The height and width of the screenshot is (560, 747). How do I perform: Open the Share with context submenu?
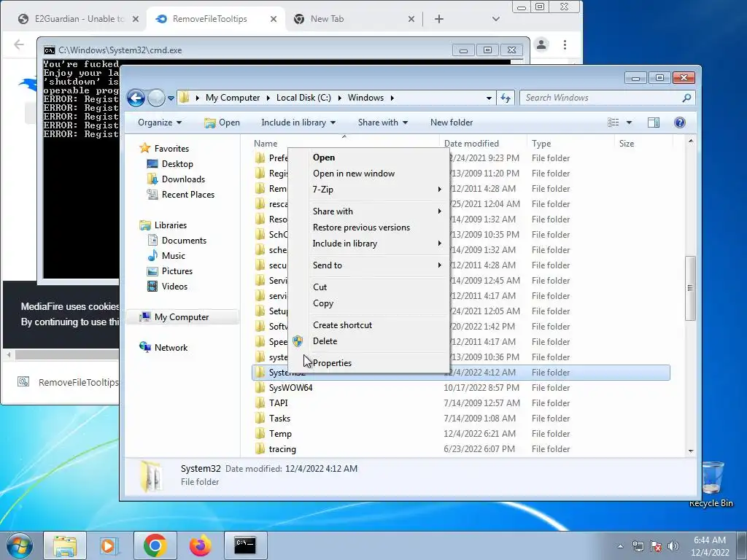pos(368,211)
